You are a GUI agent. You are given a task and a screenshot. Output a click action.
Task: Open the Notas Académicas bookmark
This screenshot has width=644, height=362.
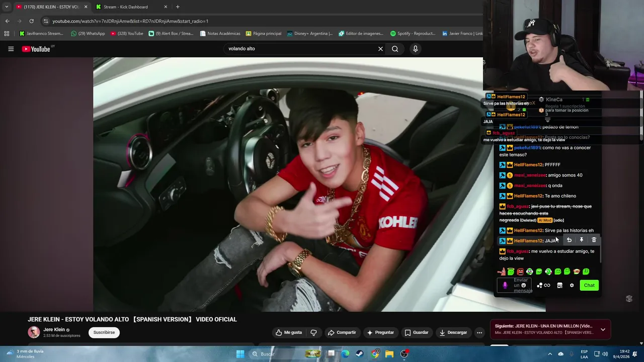[x=220, y=34]
